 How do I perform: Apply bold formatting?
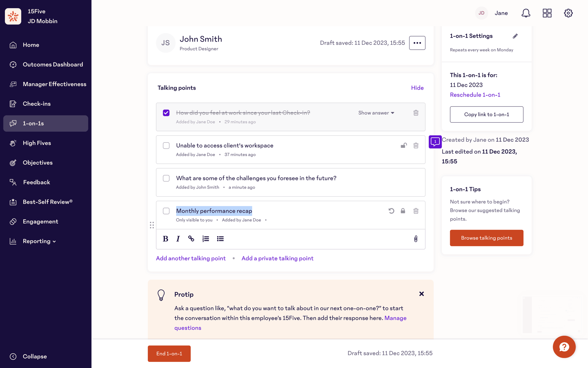165,239
